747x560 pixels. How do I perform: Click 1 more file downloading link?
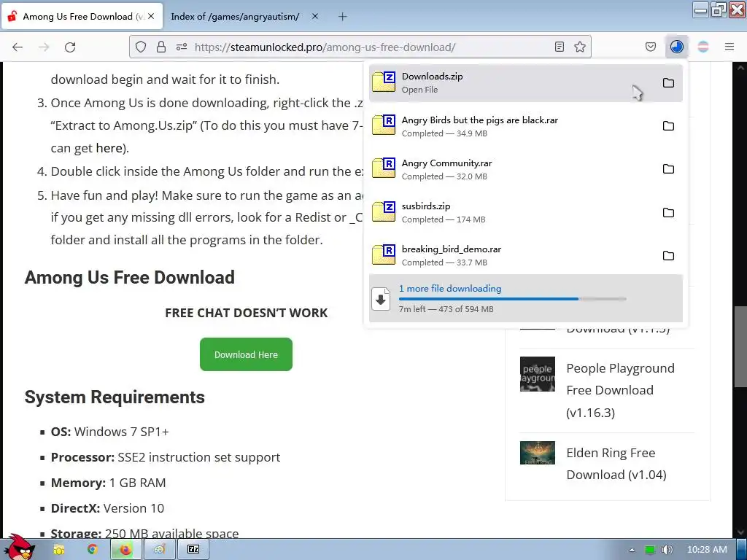(449, 288)
